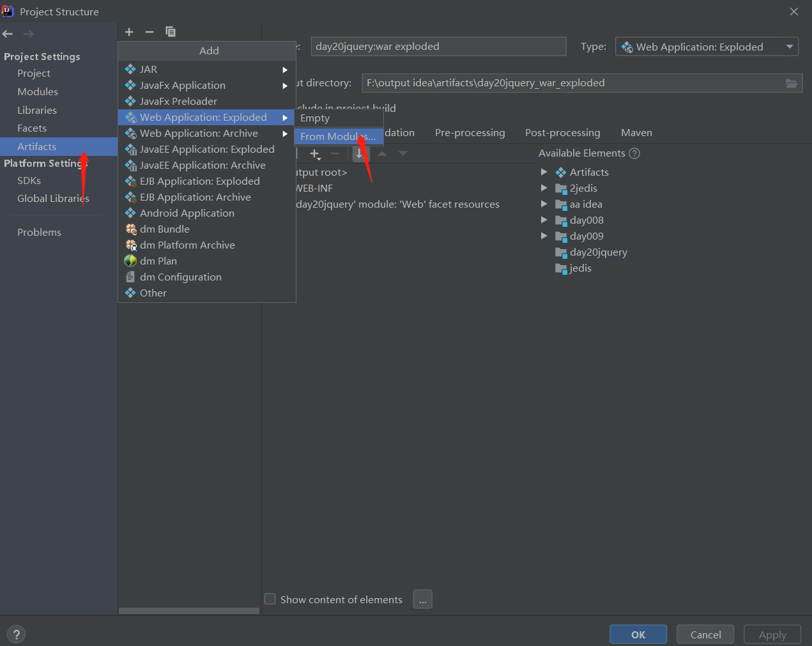Click the Cancel button
The height and width of the screenshot is (646, 812).
pos(705,634)
